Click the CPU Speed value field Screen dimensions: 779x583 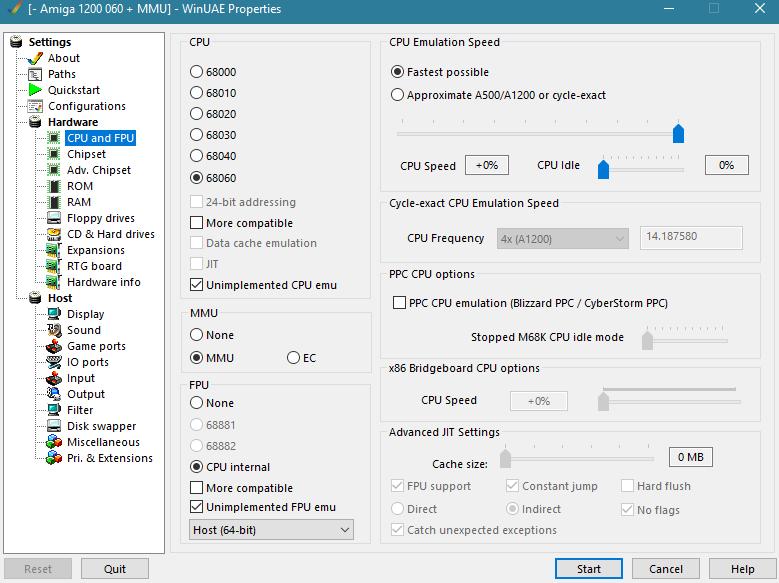(487, 165)
